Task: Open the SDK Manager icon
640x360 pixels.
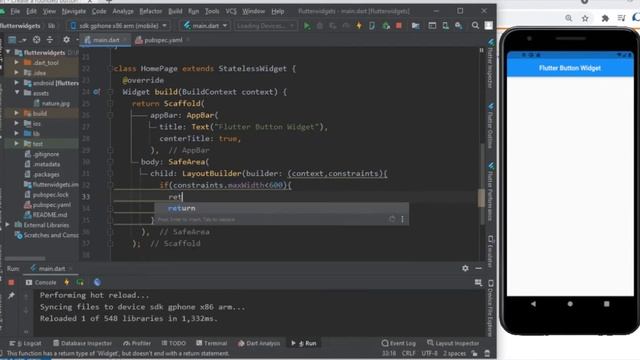Action: (458, 26)
